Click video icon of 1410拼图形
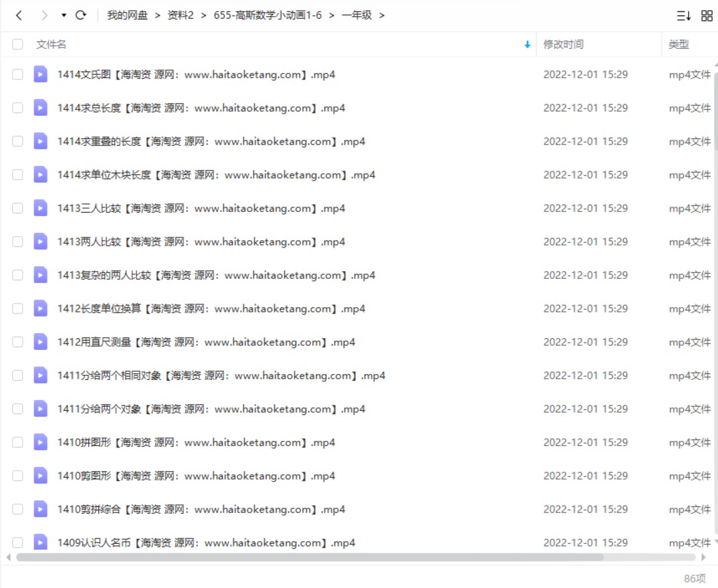 click(40, 442)
